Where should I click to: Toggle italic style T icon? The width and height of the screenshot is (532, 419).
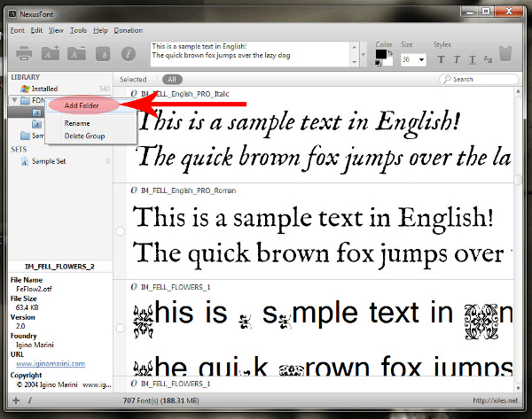(457, 59)
